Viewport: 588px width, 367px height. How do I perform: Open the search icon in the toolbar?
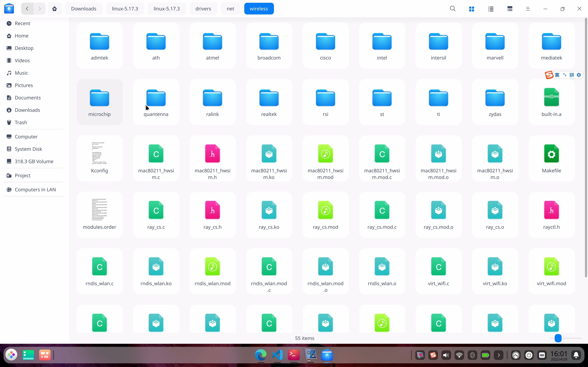[453, 9]
